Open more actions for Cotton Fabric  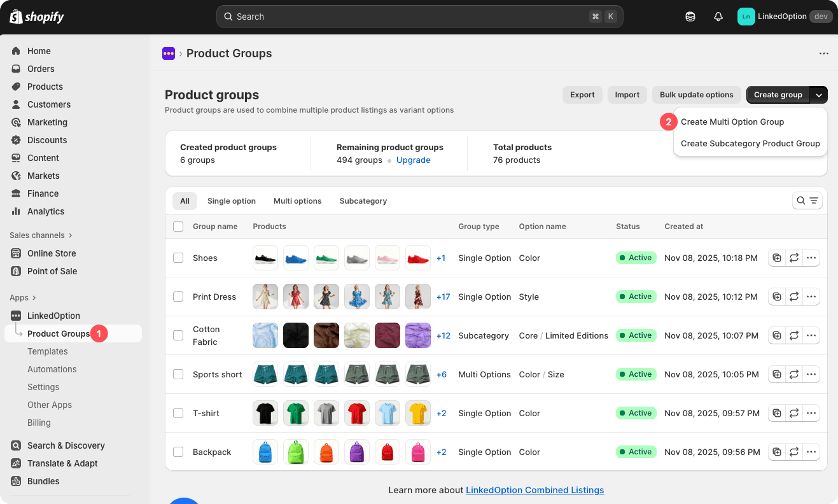811,335
